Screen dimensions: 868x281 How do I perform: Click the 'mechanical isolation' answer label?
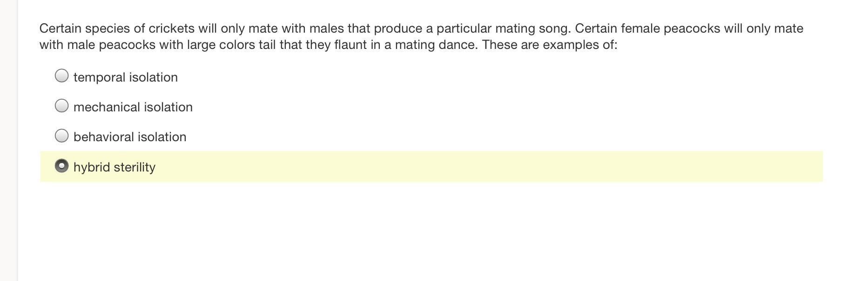coord(133,107)
